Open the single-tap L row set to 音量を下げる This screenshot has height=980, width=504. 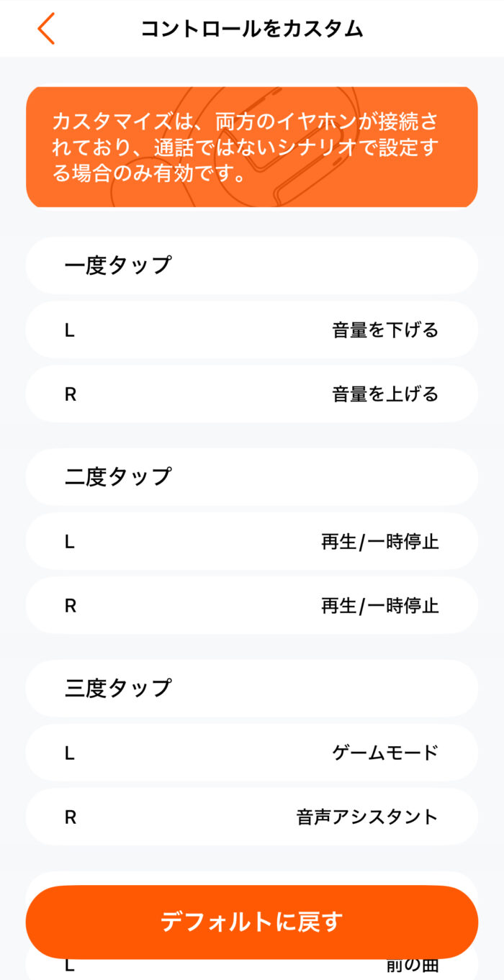pos(251,330)
